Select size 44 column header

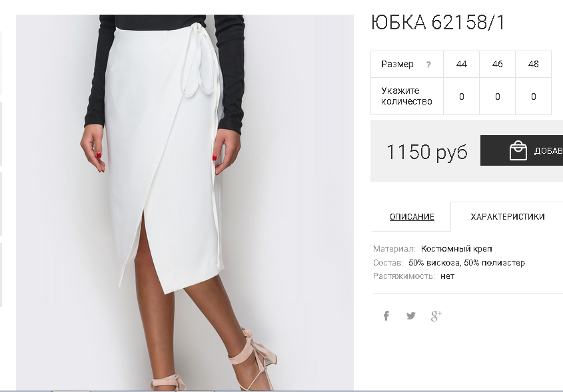click(461, 64)
